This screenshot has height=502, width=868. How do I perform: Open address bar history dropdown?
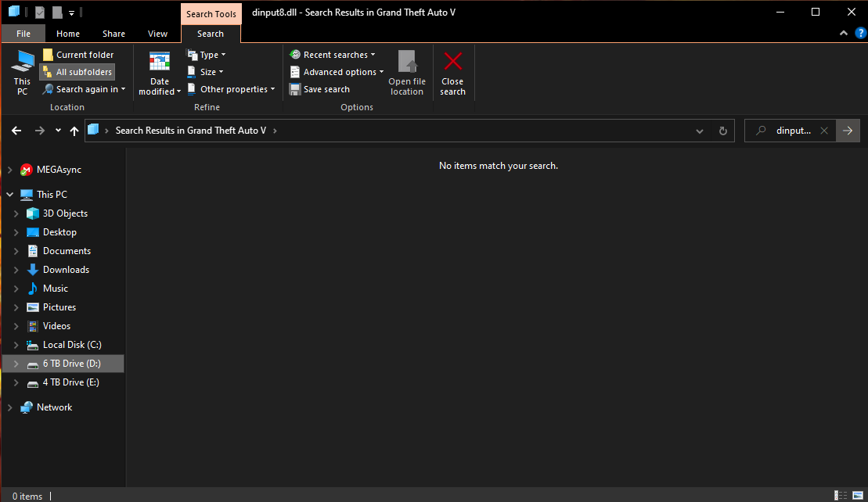(x=700, y=131)
